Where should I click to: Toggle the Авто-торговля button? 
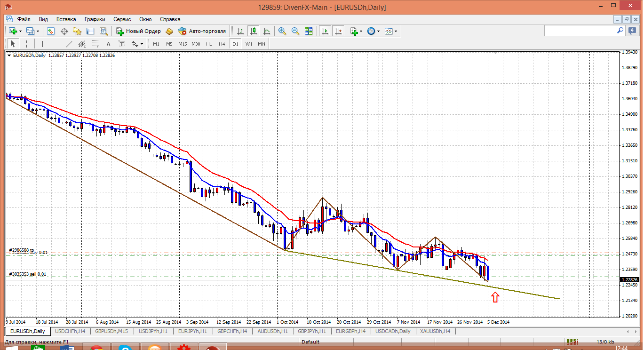(x=202, y=31)
